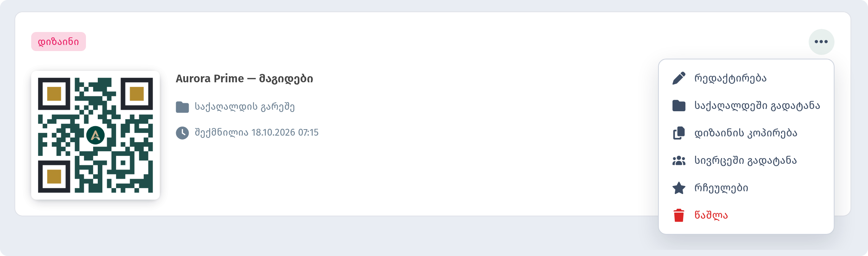Click the QR code thumbnail
This screenshot has width=868, height=256.
[95, 135]
